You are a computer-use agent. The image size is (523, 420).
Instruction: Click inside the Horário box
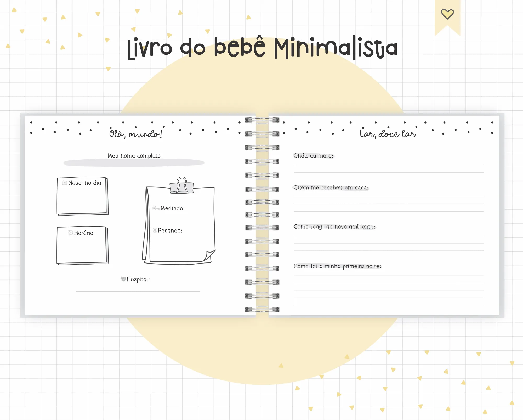coord(82,249)
